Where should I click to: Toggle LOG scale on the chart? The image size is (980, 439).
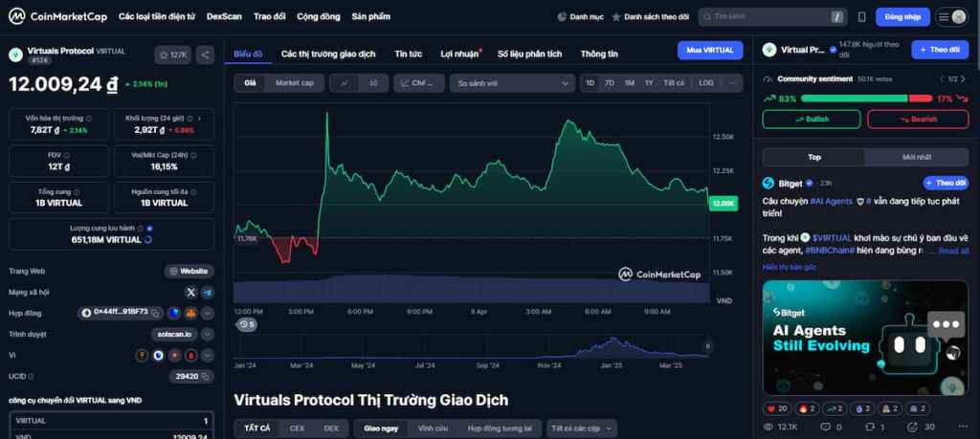[706, 83]
